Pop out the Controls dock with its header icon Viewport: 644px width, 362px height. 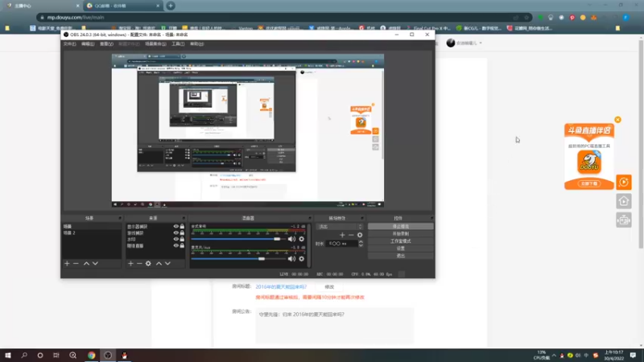click(431, 218)
